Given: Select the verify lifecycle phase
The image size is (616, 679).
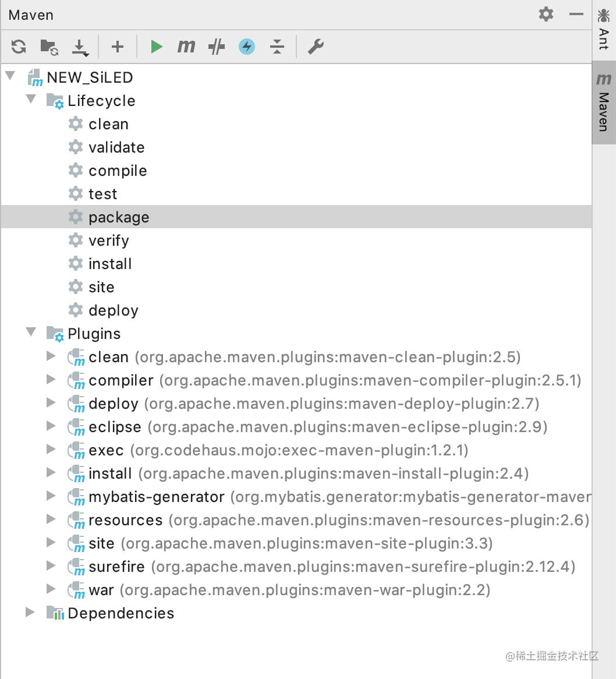Looking at the screenshot, I should (x=109, y=241).
